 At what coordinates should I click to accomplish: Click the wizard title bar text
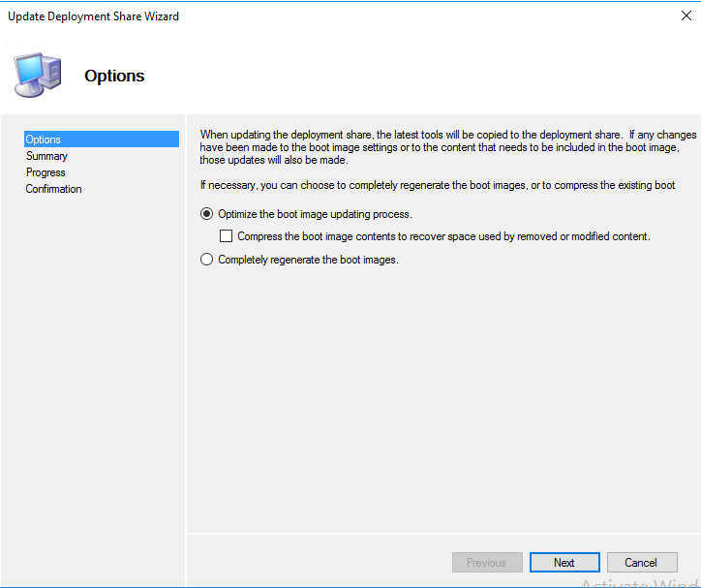pyautogui.click(x=94, y=16)
